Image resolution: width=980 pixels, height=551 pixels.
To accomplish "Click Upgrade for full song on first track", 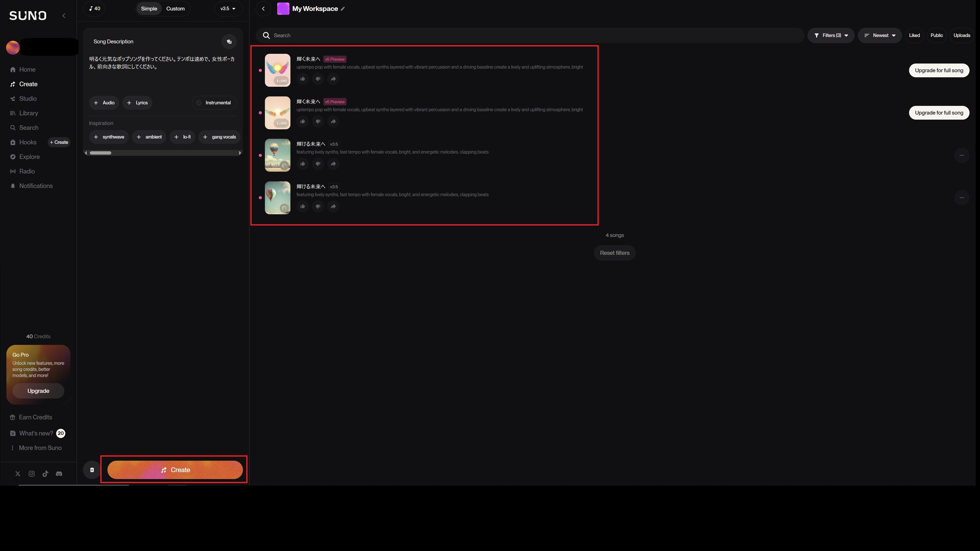I will 939,70.
